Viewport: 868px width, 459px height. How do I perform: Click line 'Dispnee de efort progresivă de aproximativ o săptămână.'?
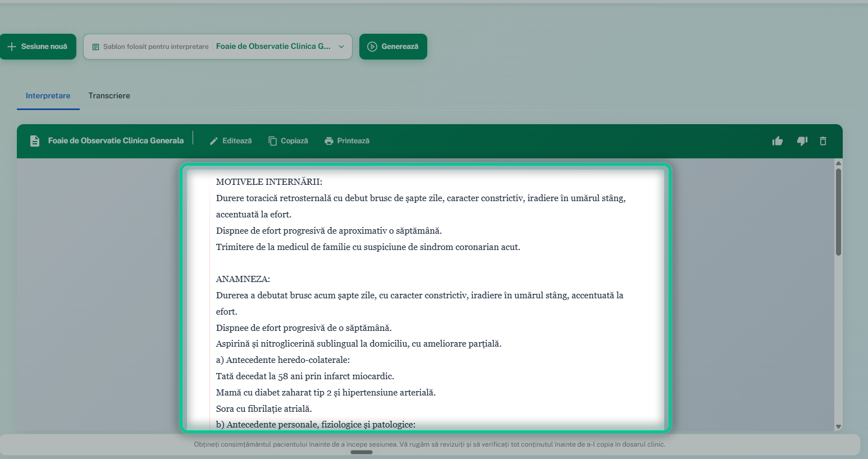(x=329, y=231)
